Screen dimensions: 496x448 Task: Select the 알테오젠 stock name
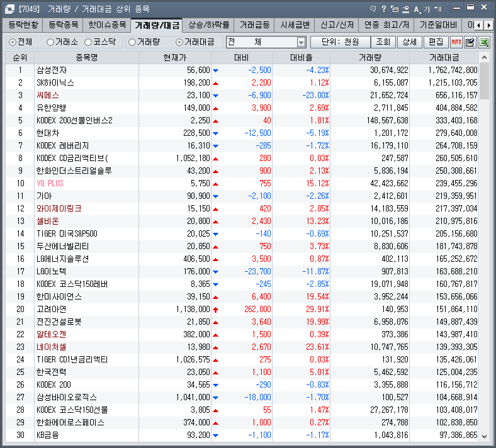coord(51,335)
